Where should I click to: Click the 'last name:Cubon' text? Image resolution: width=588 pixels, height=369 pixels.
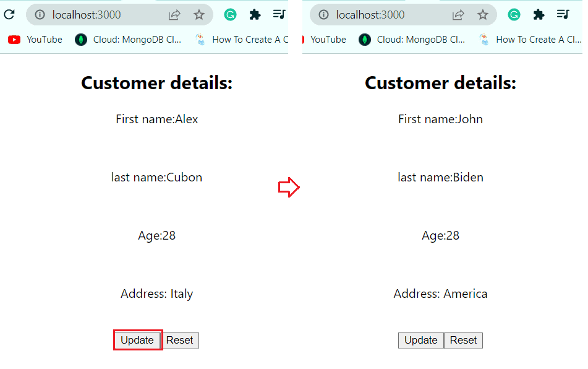tap(157, 177)
